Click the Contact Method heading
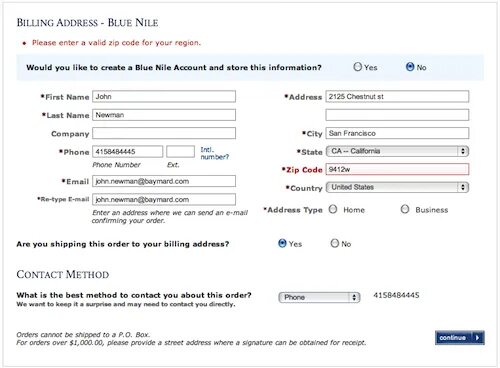Image resolution: width=500 pixels, height=368 pixels. pos(63,274)
